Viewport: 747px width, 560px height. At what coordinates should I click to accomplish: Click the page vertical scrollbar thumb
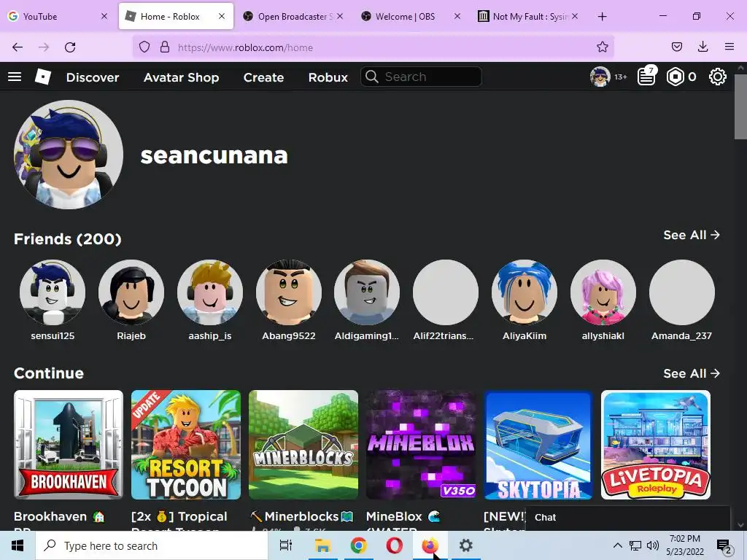click(740, 106)
